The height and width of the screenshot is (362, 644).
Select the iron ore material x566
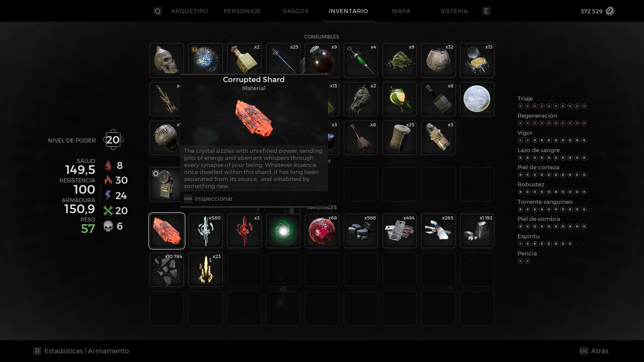[x=361, y=231]
